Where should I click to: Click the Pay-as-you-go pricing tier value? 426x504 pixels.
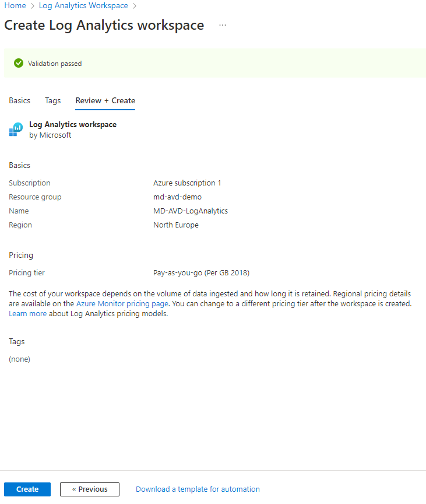pos(201,273)
